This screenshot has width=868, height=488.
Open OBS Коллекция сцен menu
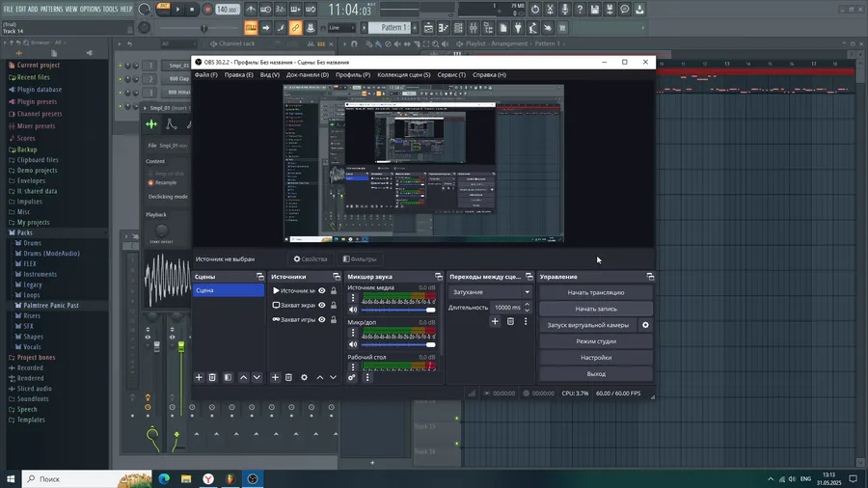[403, 74]
